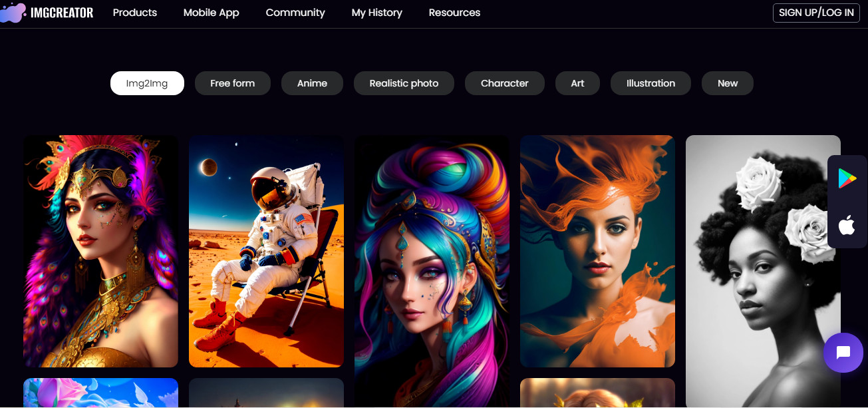Open the purple chat bubble widget
This screenshot has width=868, height=408.
point(843,353)
